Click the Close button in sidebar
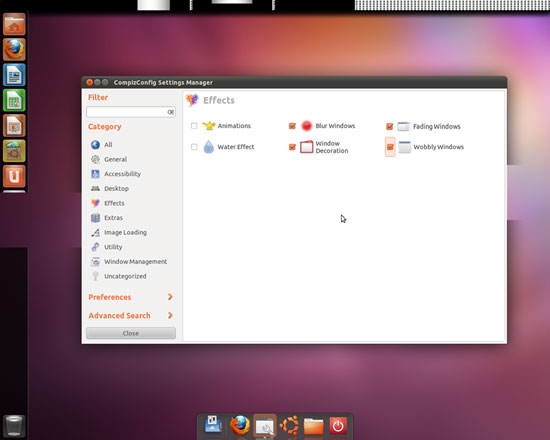Viewport: 550px width, 440px height. point(131,333)
